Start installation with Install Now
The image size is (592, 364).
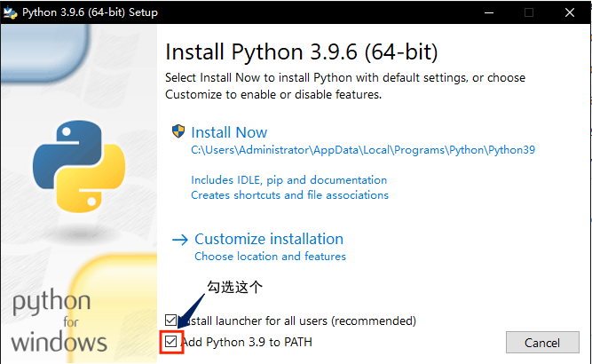(229, 132)
